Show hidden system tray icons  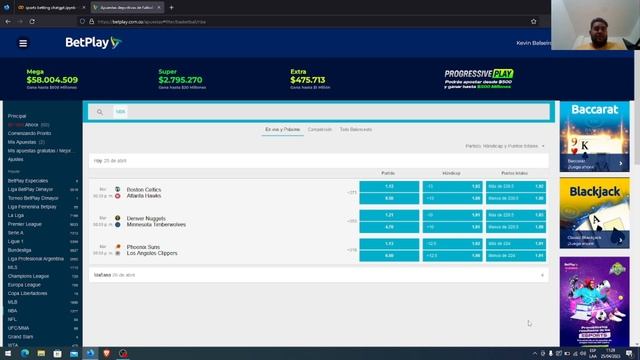pyautogui.click(x=534, y=353)
